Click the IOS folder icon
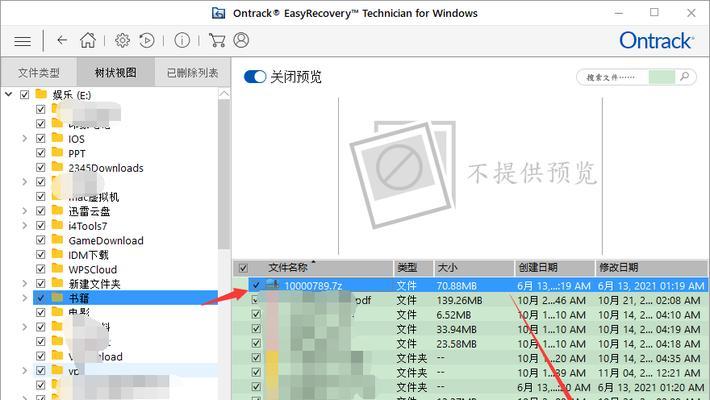Image resolution: width=710 pixels, height=400 pixels. [x=57, y=137]
